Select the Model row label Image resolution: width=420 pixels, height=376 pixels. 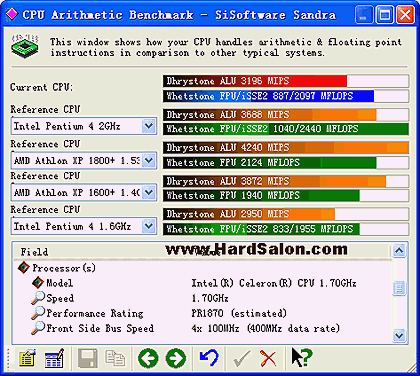pyautogui.click(x=60, y=283)
